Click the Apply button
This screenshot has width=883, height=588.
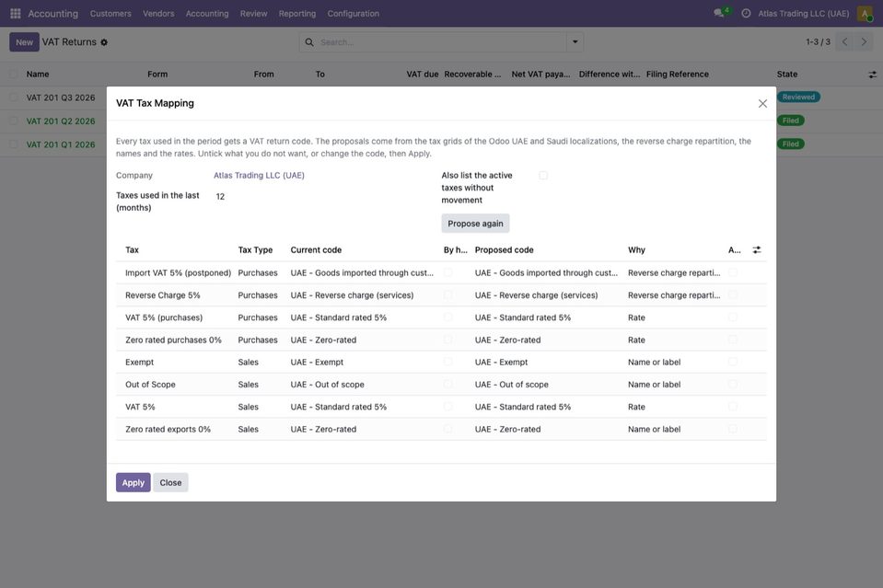coord(133,483)
